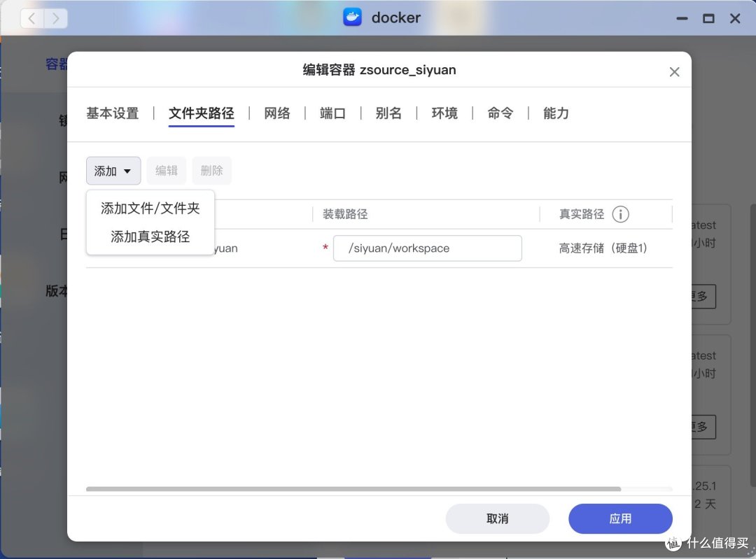Click the 真实路径 column header
The width and height of the screenshot is (756, 559).
582,214
